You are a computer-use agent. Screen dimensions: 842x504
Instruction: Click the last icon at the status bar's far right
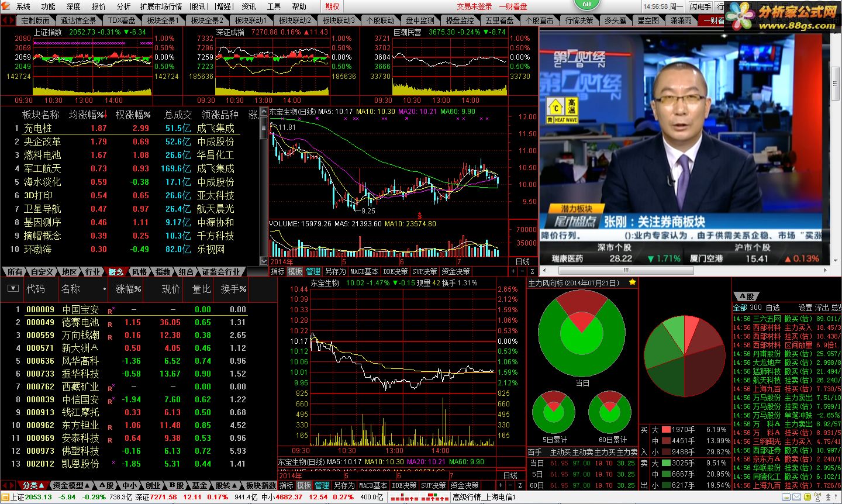point(835,498)
